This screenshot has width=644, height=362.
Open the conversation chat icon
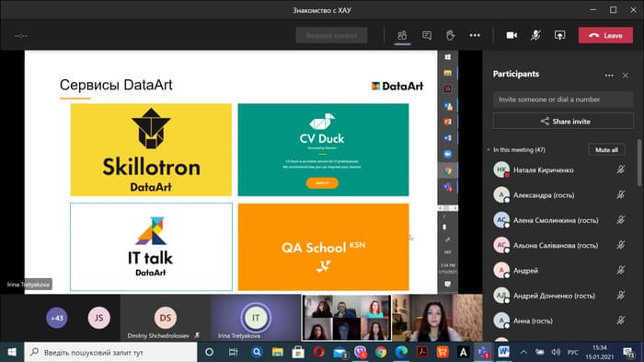pos(427,35)
